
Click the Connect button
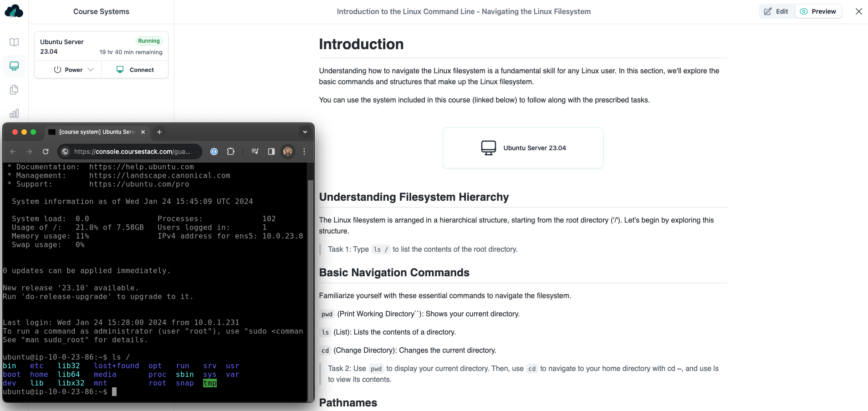135,70
